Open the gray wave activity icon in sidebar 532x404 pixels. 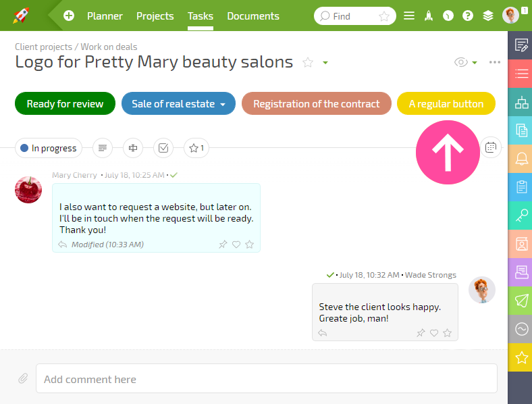520,329
